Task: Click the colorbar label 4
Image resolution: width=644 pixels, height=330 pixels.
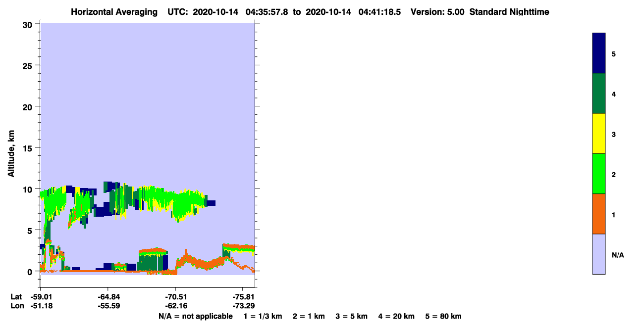Action: pyautogui.click(x=614, y=94)
